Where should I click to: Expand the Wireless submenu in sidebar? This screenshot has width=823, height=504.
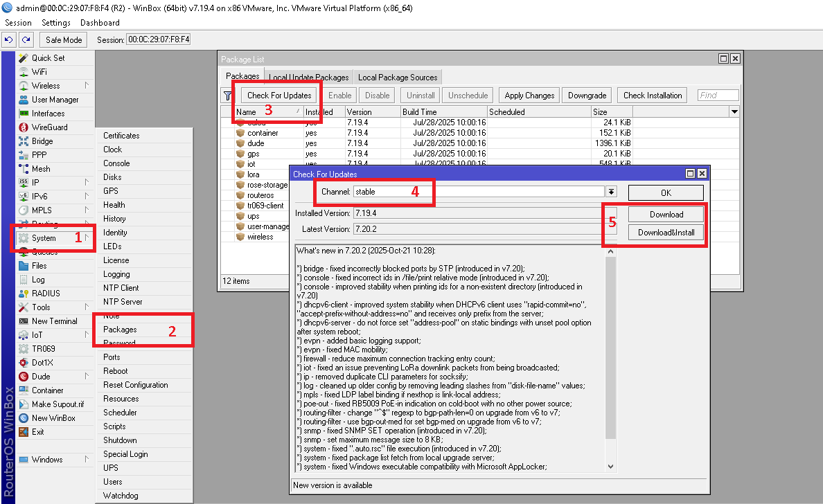(87, 86)
